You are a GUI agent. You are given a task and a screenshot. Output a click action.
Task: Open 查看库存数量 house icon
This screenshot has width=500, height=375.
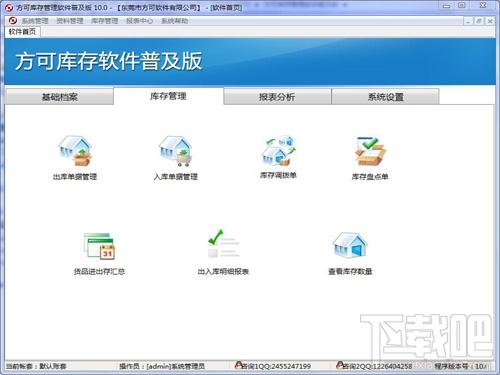click(x=350, y=245)
